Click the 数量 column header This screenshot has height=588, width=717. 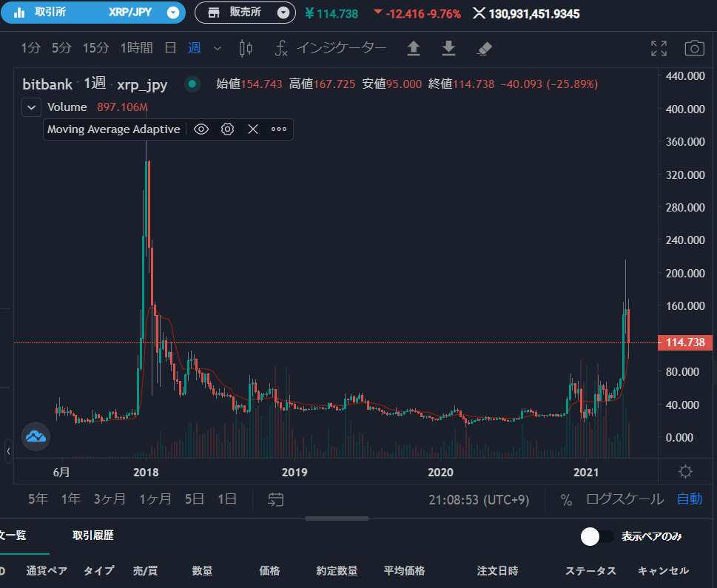(x=202, y=571)
